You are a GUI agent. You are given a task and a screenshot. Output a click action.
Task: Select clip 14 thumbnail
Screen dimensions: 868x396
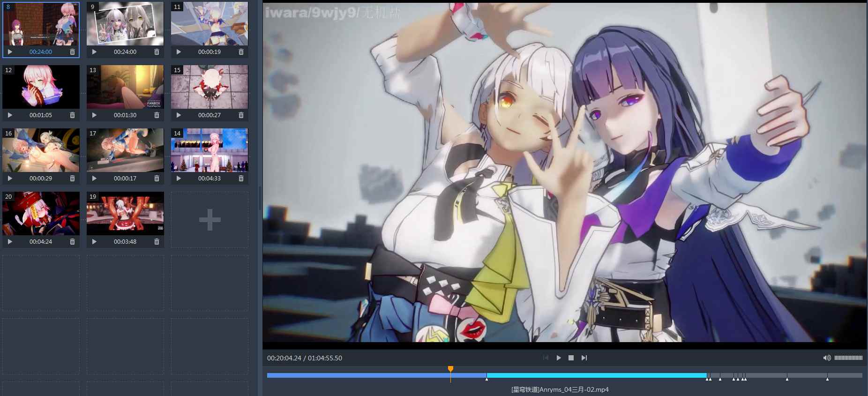pos(210,150)
